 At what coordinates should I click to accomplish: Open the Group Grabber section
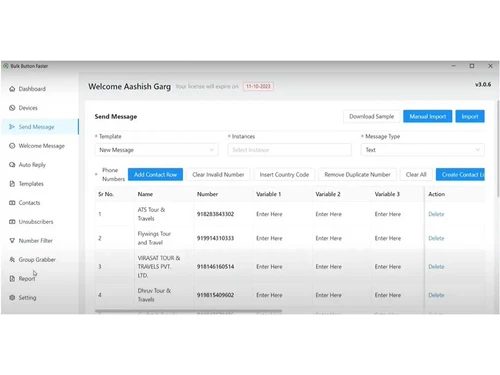pos(37,260)
